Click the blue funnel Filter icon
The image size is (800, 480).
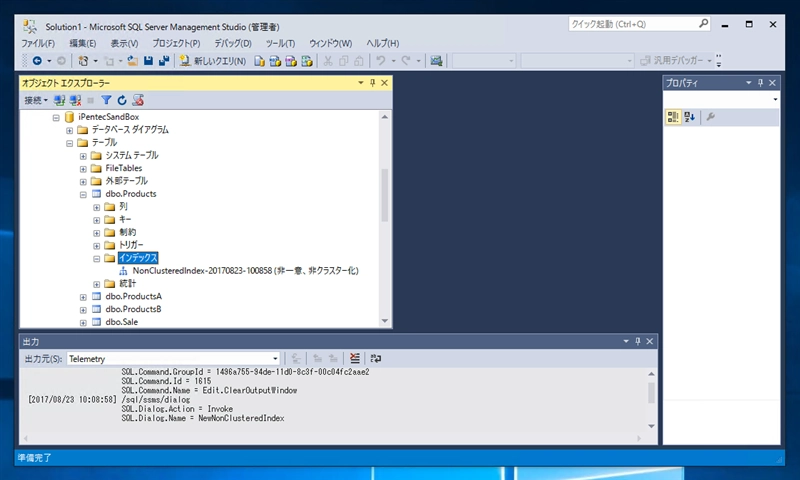[x=106, y=100]
